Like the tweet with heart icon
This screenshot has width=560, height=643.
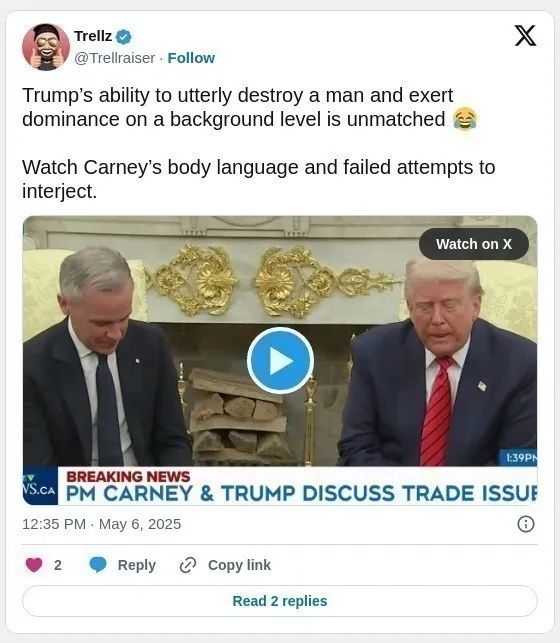[34, 565]
